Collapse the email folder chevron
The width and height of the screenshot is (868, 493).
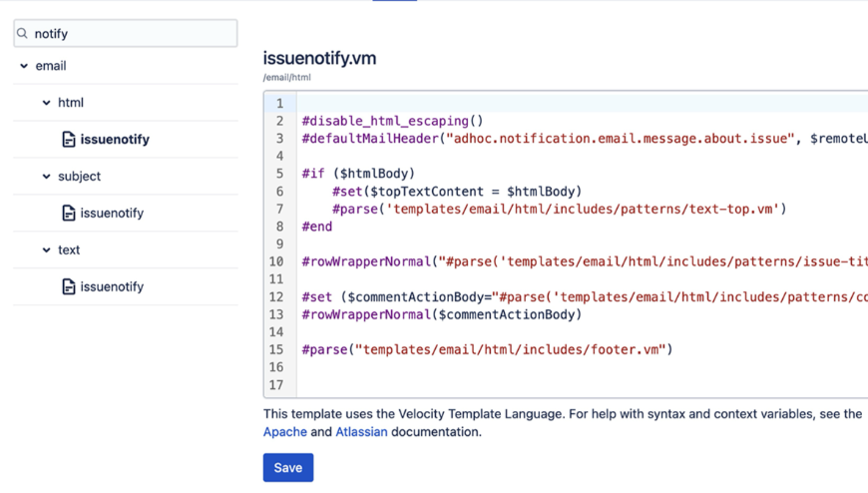coord(24,66)
